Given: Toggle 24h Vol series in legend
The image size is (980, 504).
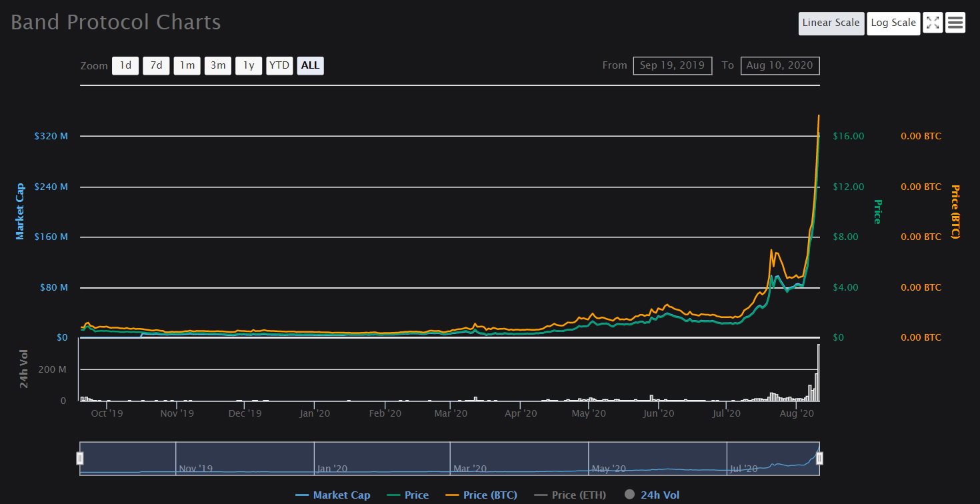Looking at the screenshot, I should coord(651,495).
